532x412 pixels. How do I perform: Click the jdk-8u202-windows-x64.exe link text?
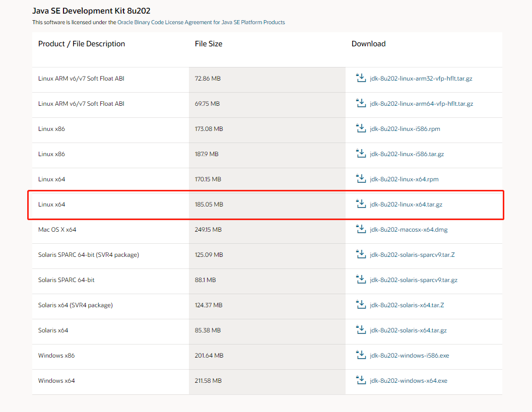[x=408, y=381]
